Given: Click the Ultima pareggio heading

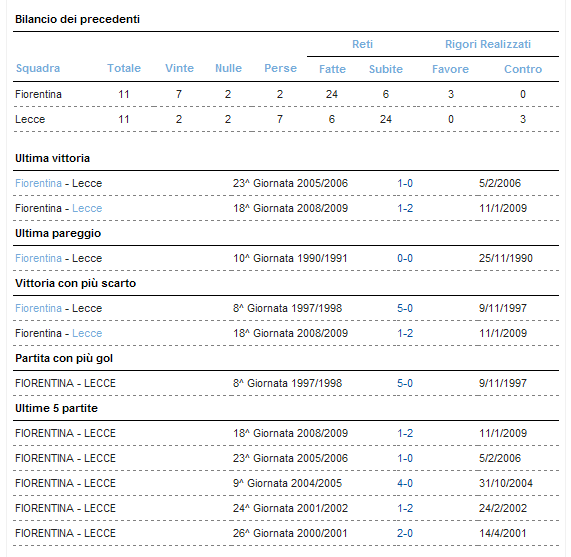Looking at the screenshot, I should coord(58,233).
